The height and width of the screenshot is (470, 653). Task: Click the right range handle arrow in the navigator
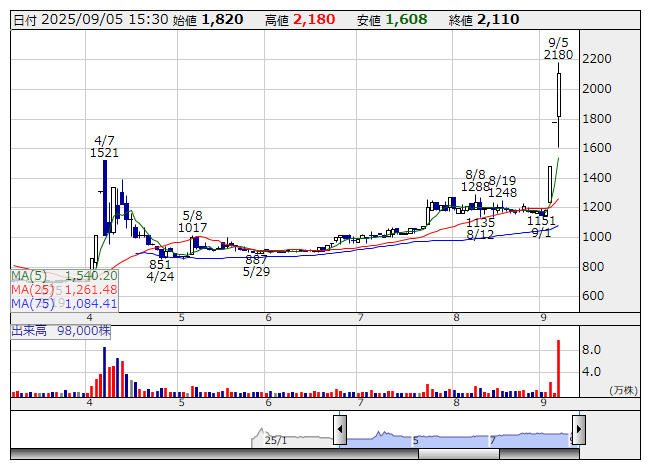579,429
